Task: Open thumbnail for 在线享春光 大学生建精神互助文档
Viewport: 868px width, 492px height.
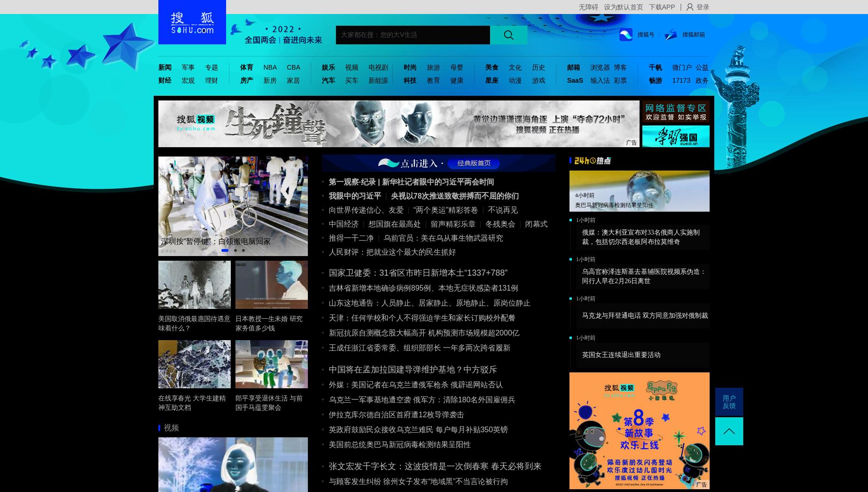Action: [194, 364]
